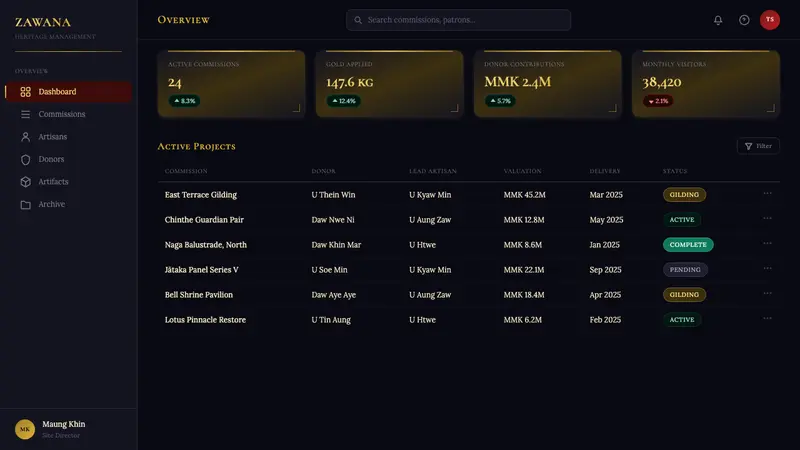Sort by the Donor column header
This screenshot has width=800, height=450.
(323, 171)
